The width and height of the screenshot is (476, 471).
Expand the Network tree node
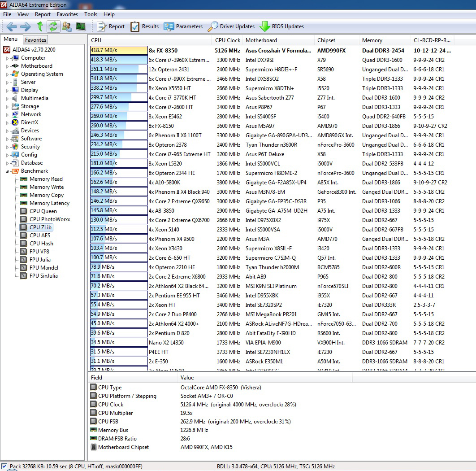pos(7,114)
